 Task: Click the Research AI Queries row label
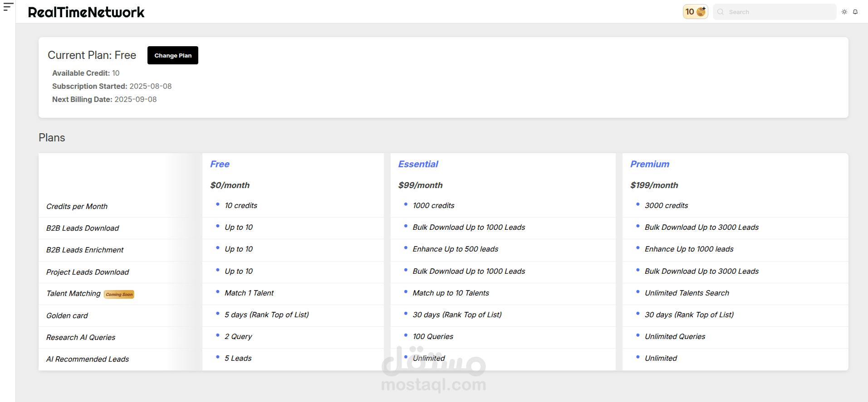coord(81,337)
